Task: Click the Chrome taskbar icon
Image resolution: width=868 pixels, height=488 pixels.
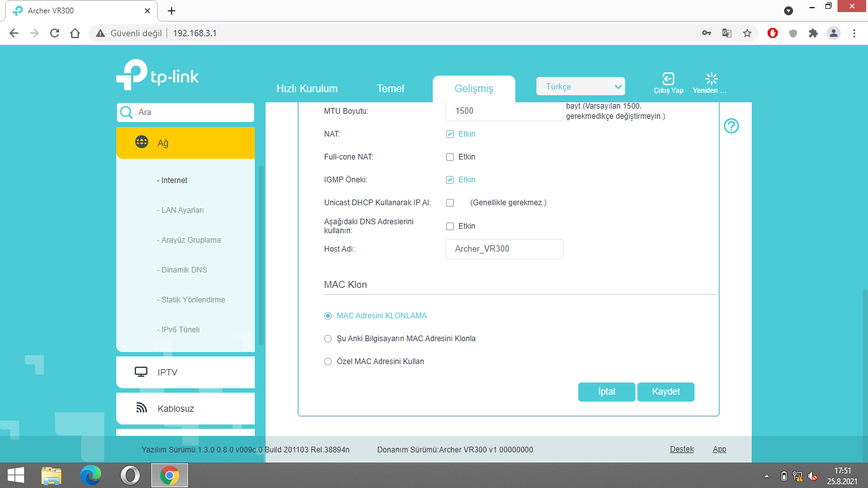Action: click(169, 475)
